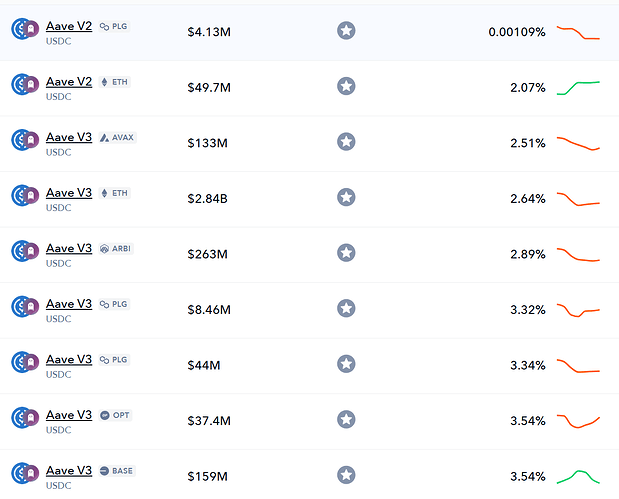Select the $4.13M TVL value
Image resolution: width=619 pixels, height=499 pixels.
pos(209,32)
